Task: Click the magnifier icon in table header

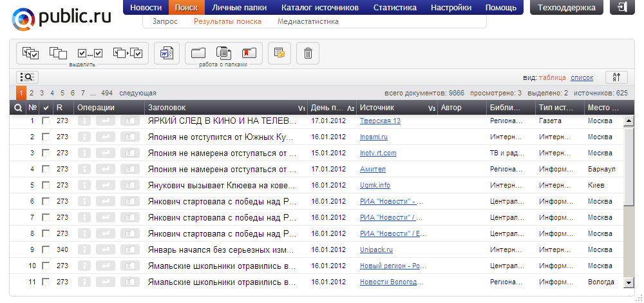Action: click(17, 108)
